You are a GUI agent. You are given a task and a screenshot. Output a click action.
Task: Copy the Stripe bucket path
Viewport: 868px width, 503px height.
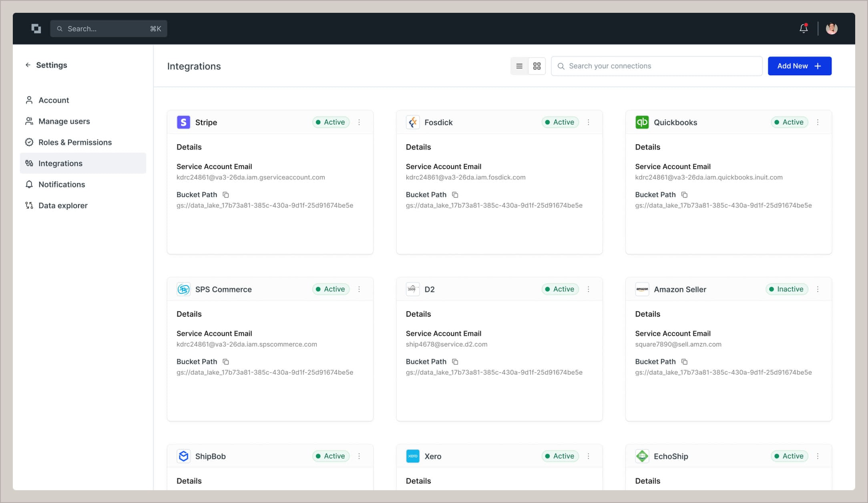click(226, 195)
